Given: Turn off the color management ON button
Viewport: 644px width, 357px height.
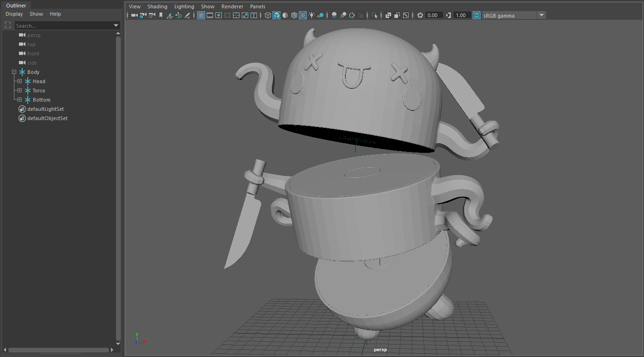Looking at the screenshot, I should [x=476, y=15].
